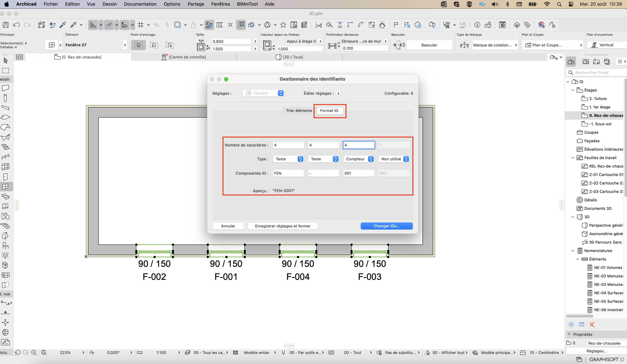Switch navigator to Layout Book
This screenshot has height=364, width=627.
(x=596, y=62)
